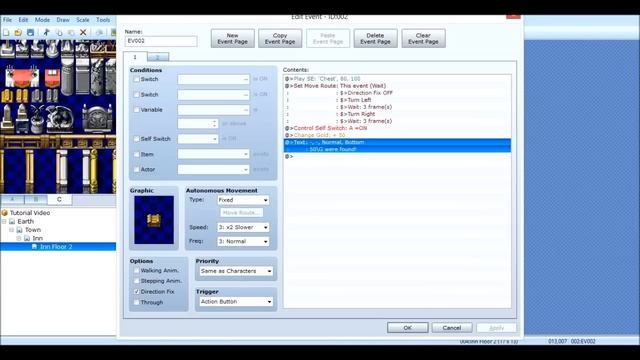
Task: Switch to event page 1 tab
Action: click(135, 57)
